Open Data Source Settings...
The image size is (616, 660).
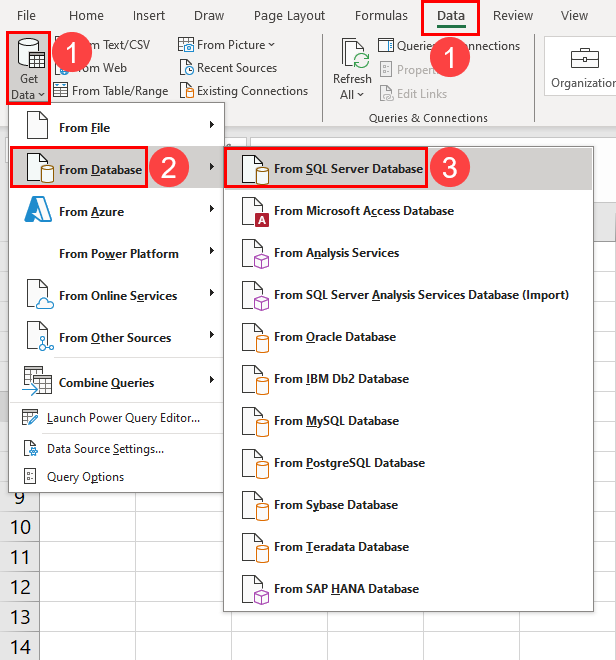click(x=117, y=449)
